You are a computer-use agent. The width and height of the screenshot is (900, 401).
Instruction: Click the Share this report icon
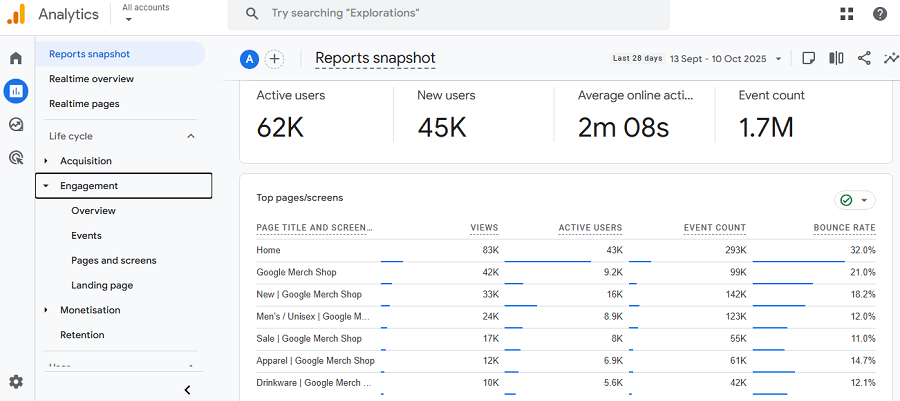click(864, 59)
